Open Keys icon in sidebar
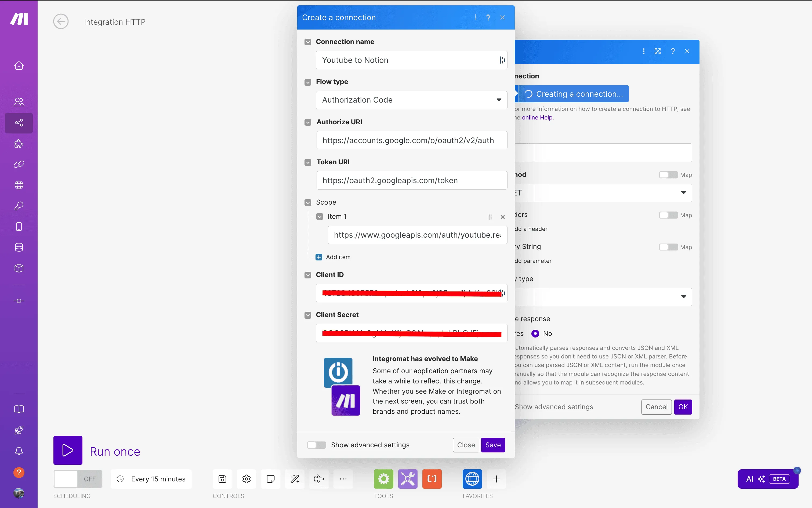 [x=19, y=206]
